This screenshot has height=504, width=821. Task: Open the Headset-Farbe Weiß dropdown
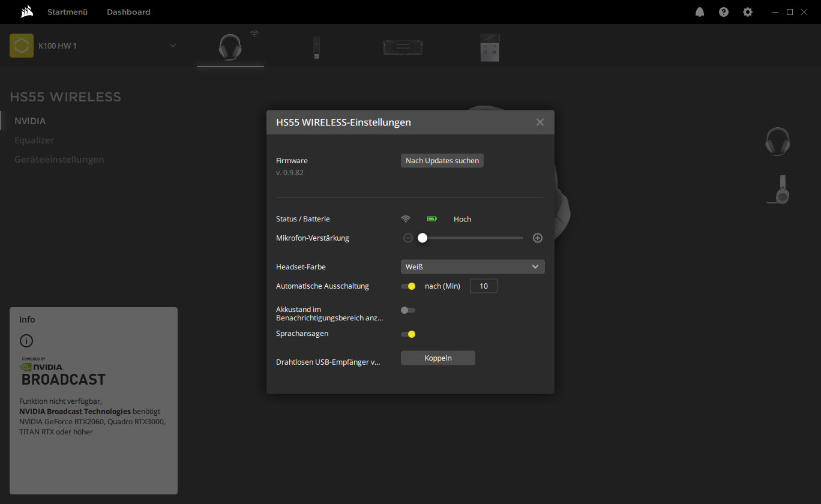click(473, 267)
